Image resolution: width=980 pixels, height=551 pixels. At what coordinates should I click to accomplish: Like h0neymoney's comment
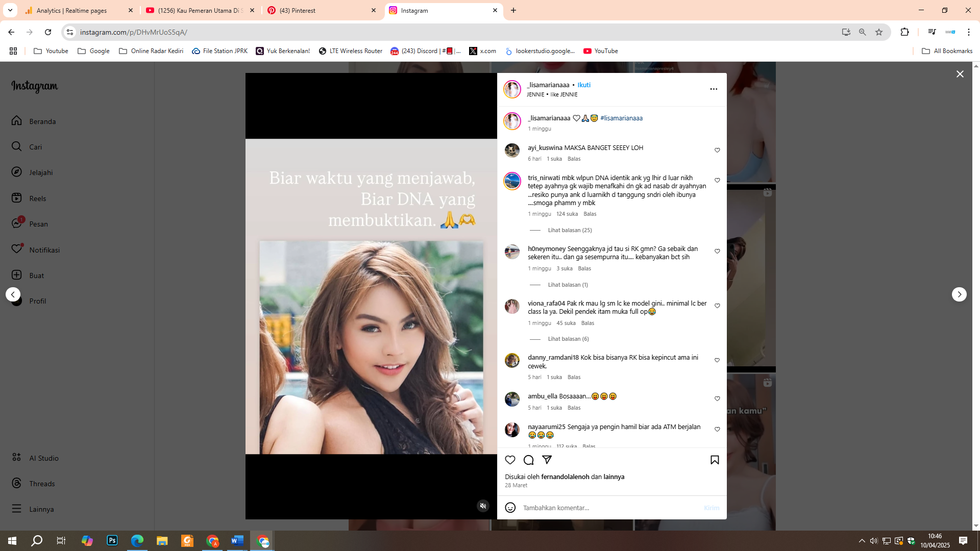tap(717, 251)
